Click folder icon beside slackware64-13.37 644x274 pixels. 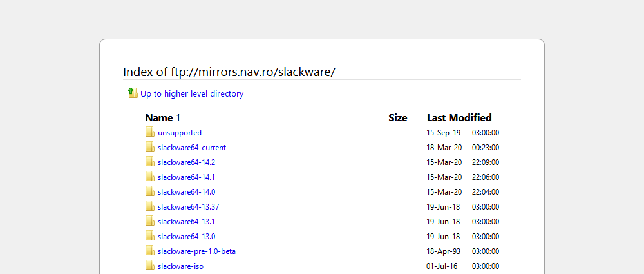coord(150,206)
